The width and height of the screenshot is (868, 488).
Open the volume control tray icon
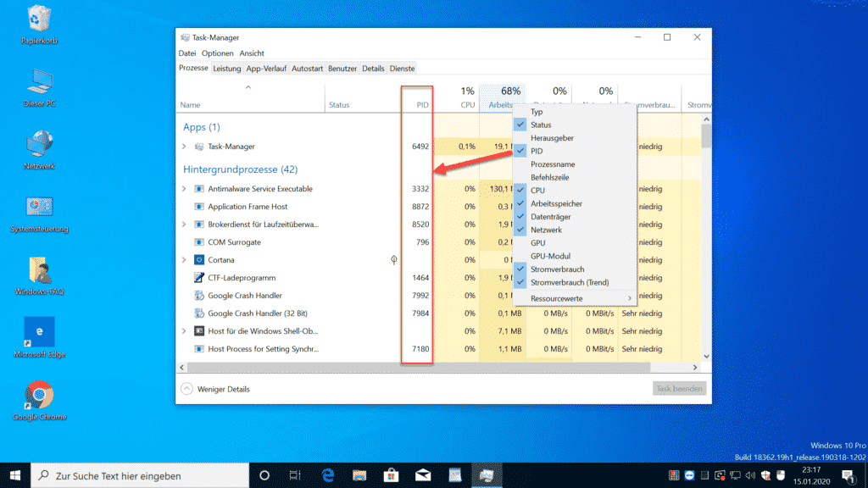(x=750, y=475)
